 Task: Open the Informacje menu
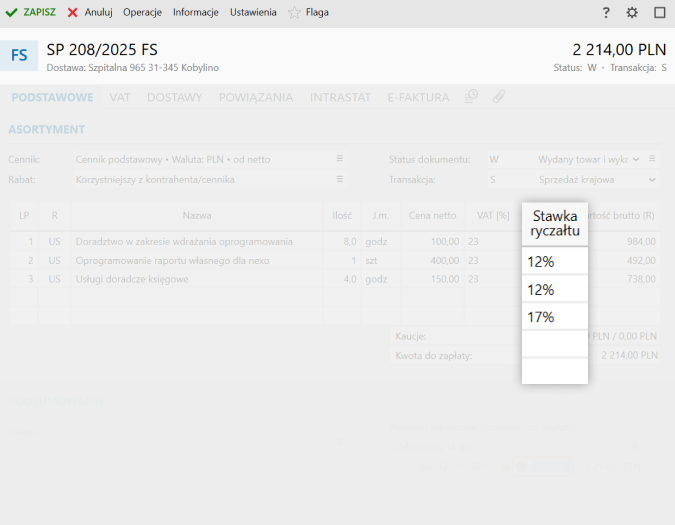195,13
